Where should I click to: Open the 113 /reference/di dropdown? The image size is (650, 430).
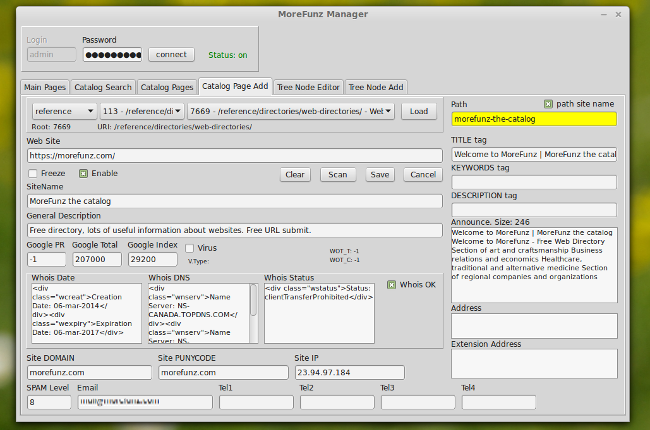pos(142,111)
